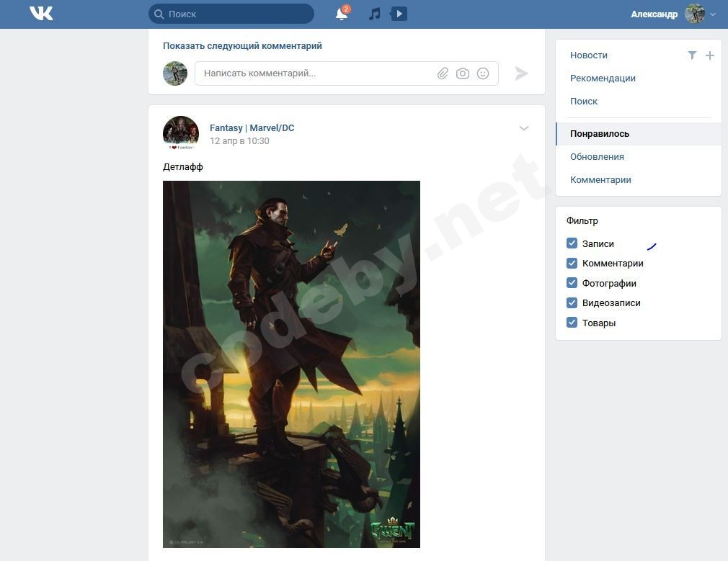This screenshot has height=561, width=728.
Task: Open the account dropdown arrow near Александр
Action: 713,14
